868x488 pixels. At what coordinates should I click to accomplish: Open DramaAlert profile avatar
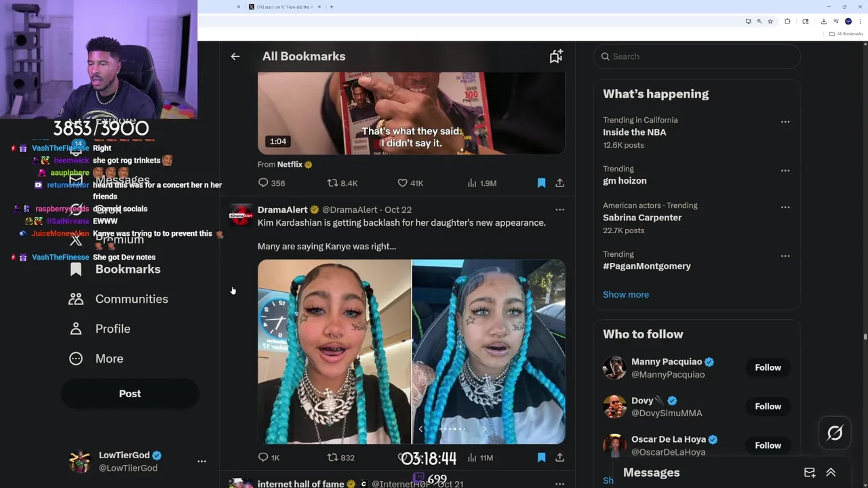[x=241, y=216]
